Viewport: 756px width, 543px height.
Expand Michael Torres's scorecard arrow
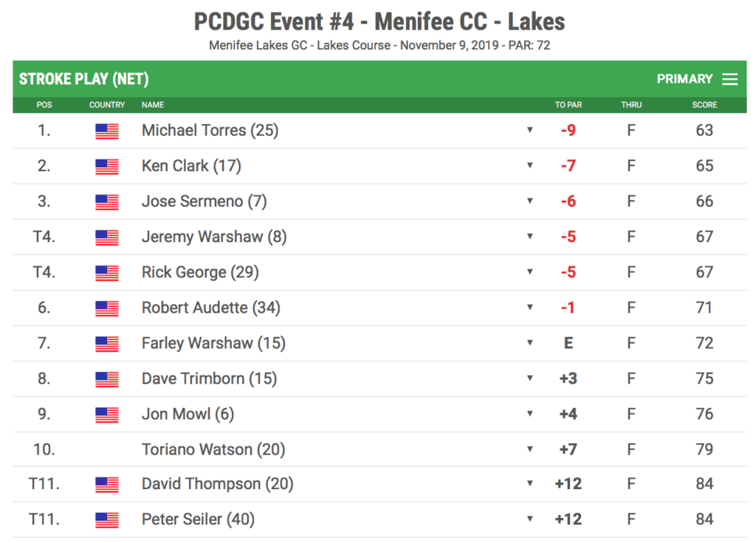click(530, 130)
